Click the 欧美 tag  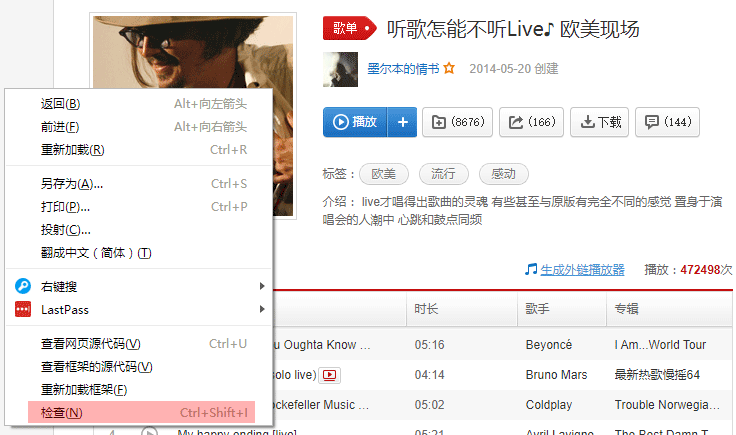pos(383,174)
